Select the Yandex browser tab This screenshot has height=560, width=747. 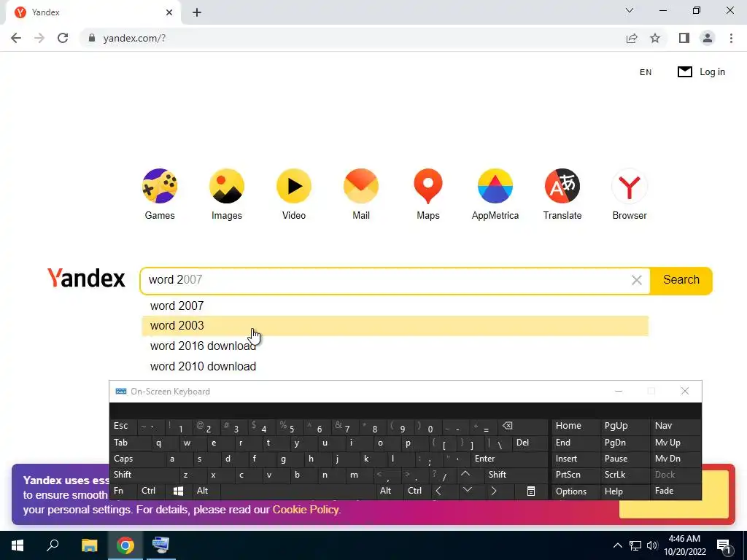[x=93, y=12]
